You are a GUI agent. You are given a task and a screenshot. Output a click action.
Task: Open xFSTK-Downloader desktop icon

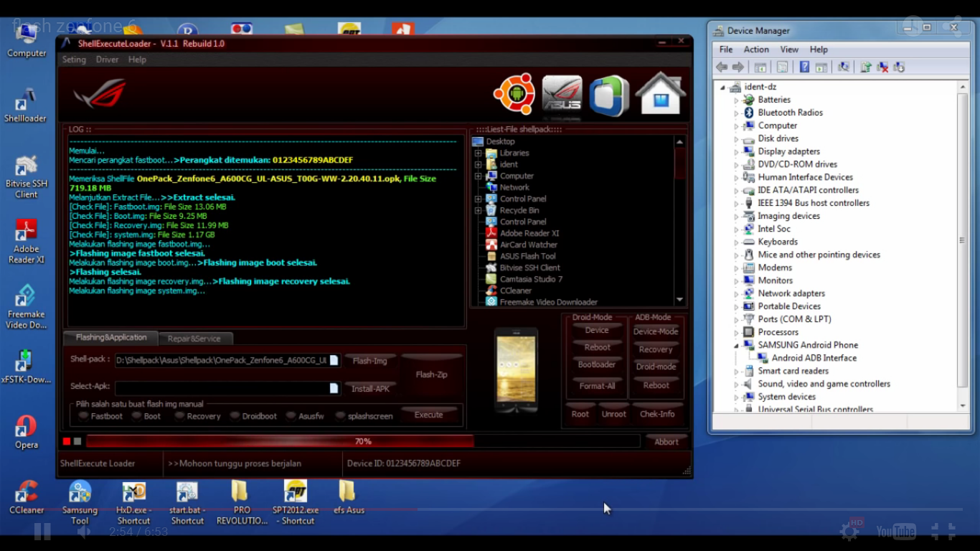[26, 367]
